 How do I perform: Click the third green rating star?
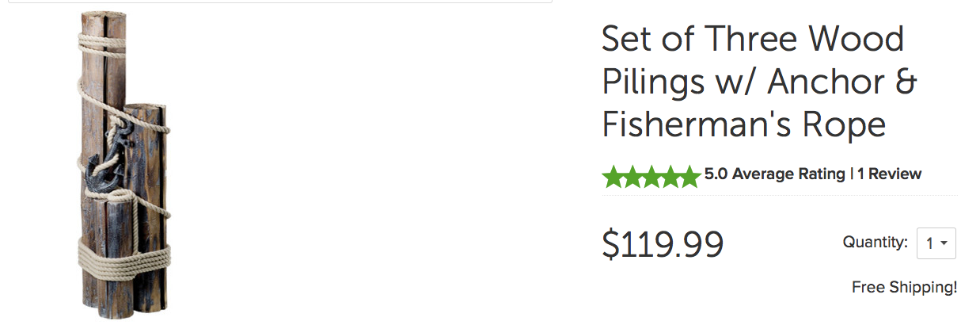[651, 176]
